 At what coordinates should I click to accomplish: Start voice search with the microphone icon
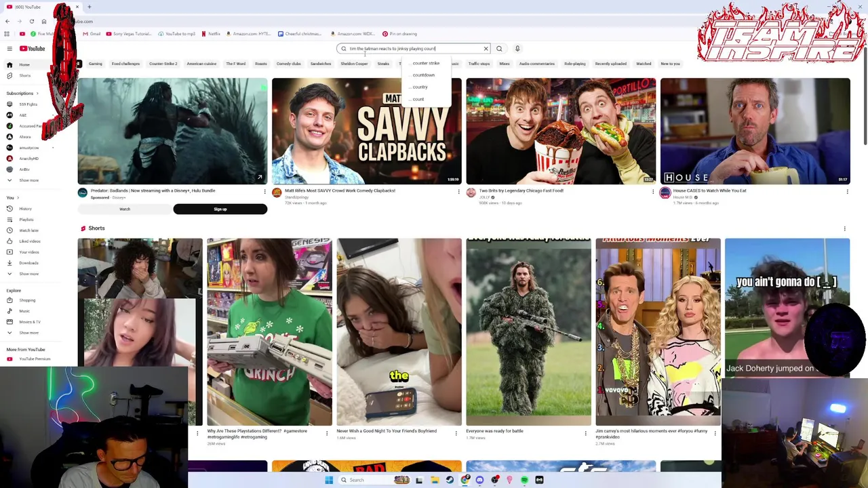point(517,49)
